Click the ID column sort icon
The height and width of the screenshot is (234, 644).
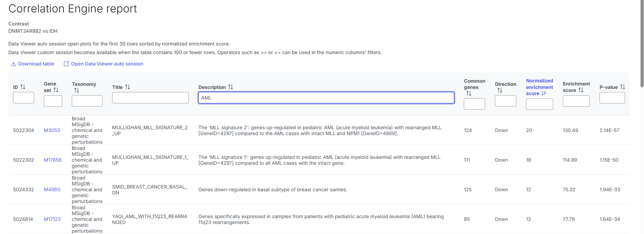(23, 87)
